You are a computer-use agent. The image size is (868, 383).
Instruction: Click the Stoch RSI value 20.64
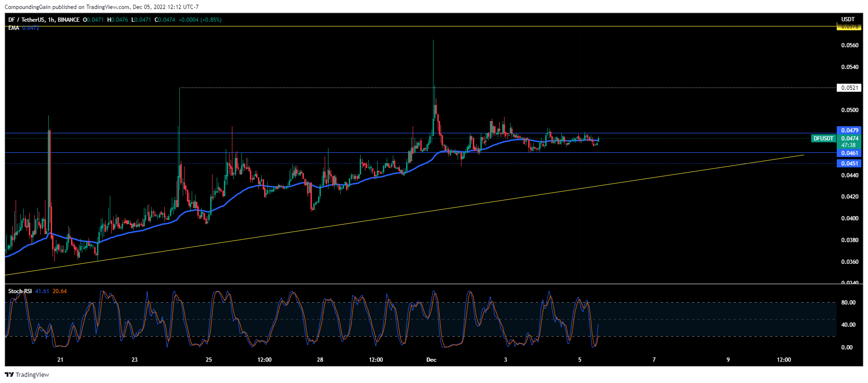tap(60, 291)
